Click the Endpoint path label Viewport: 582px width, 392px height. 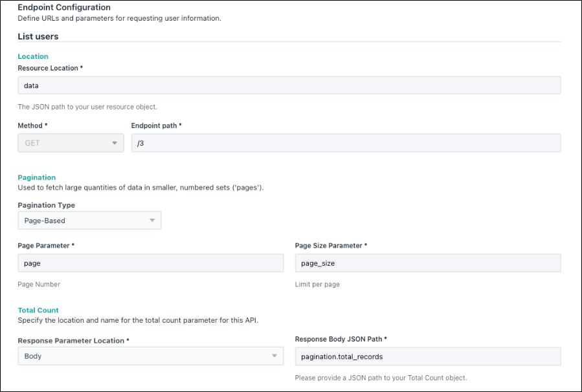(156, 125)
